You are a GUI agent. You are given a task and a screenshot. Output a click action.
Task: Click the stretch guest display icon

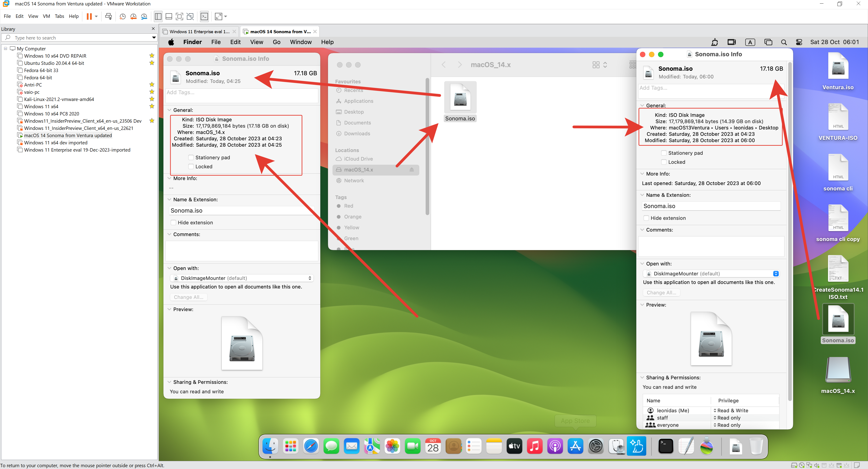219,16
